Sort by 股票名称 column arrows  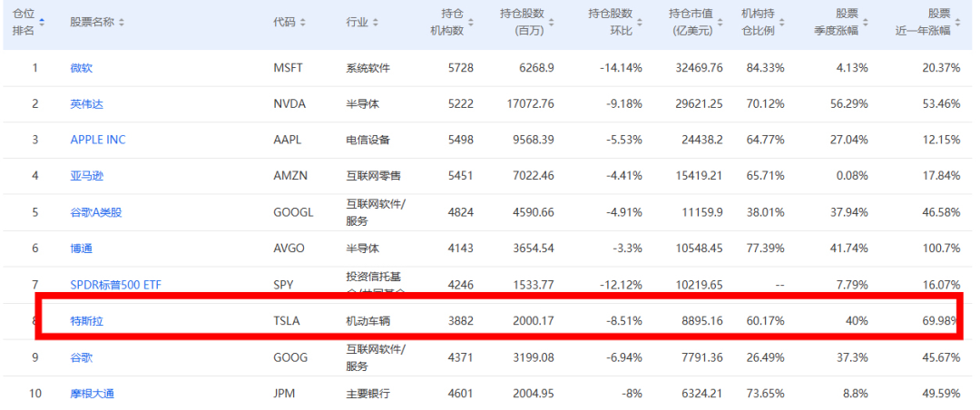(x=122, y=22)
